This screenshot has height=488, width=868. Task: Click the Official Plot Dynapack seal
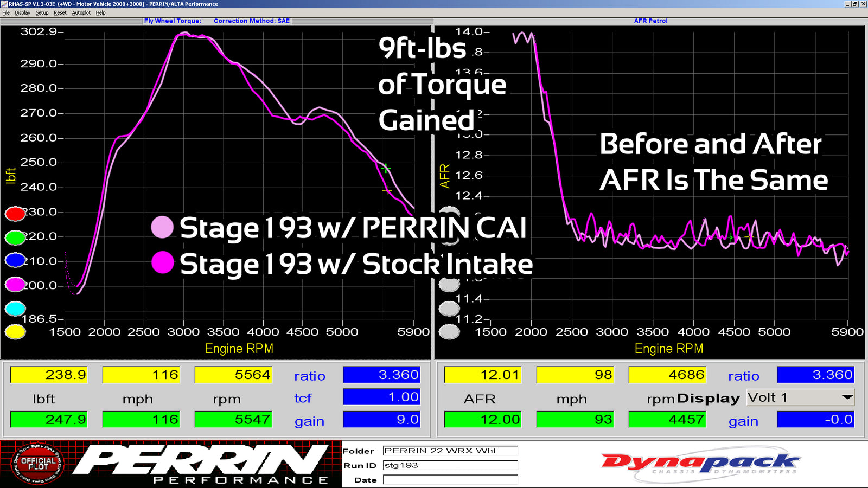click(38, 464)
